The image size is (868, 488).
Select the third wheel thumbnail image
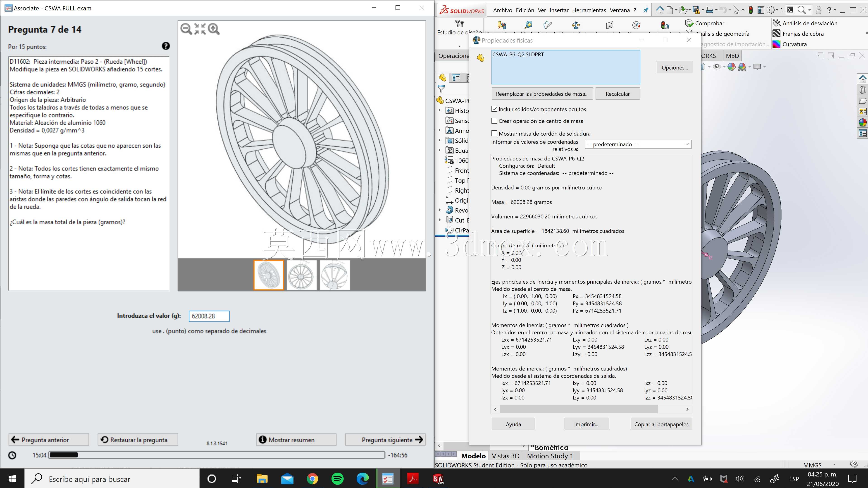(335, 275)
